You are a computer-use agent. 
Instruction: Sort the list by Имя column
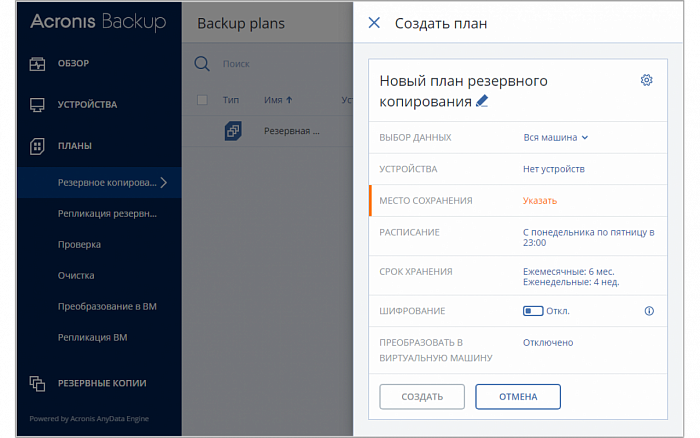click(x=277, y=100)
